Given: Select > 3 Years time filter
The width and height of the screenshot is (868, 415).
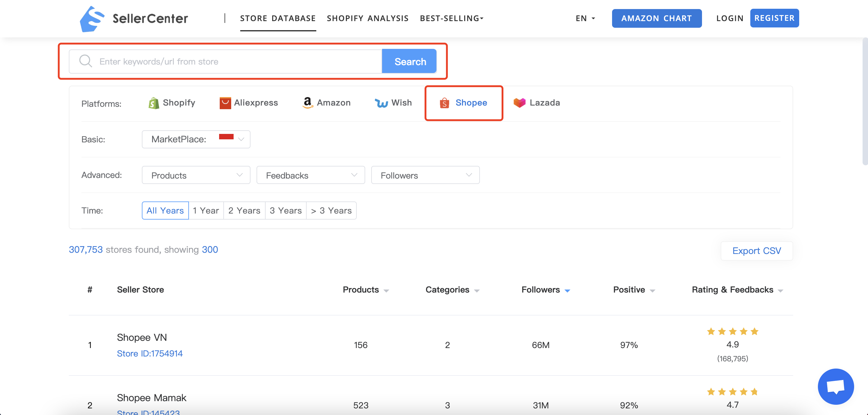Looking at the screenshot, I should (331, 211).
